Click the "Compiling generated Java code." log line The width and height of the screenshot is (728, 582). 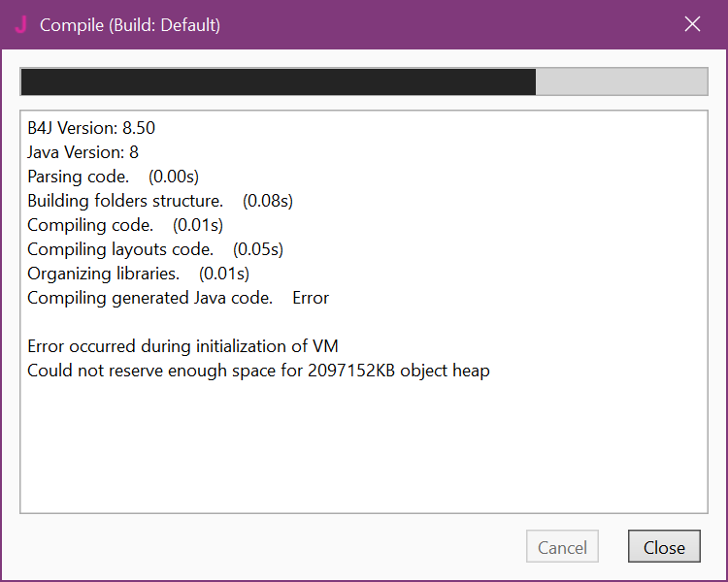coord(149,298)
